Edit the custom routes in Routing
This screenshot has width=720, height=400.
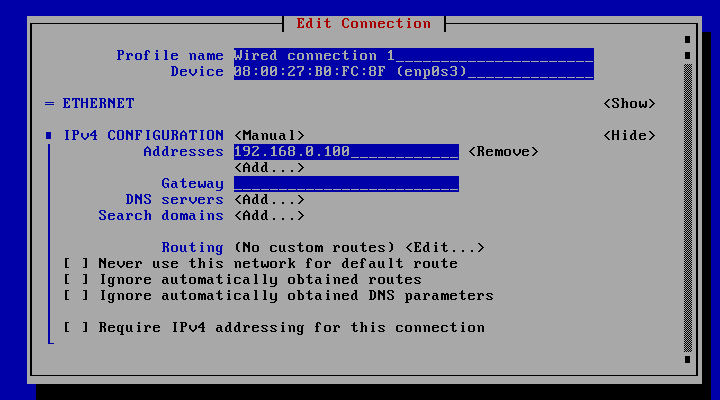point(445,247)
